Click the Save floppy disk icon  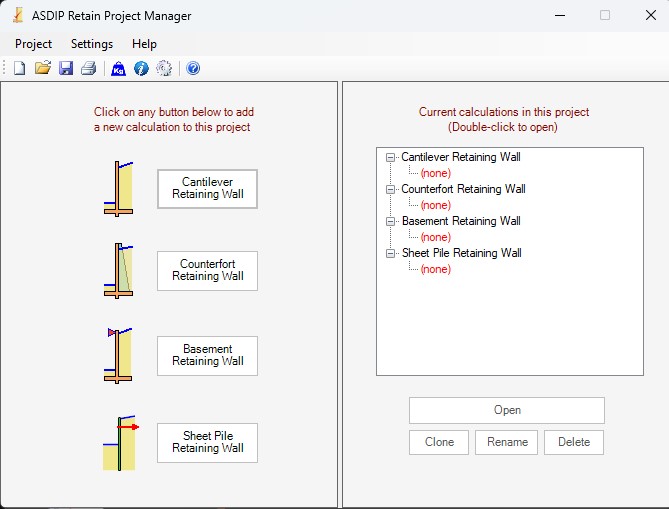tap(66, 68)
